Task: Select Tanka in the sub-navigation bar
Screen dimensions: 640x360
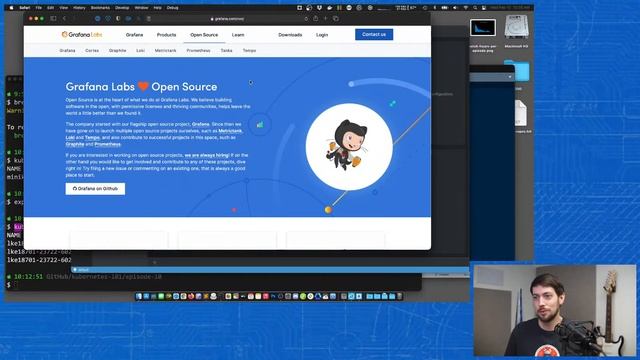Action: tap(227, 51)
